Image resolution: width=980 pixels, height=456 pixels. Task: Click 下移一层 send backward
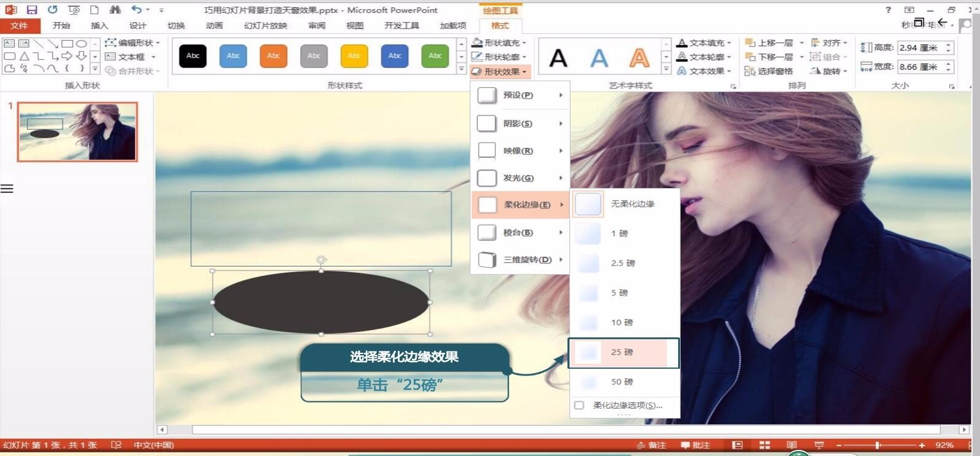[x=769, y=57]
